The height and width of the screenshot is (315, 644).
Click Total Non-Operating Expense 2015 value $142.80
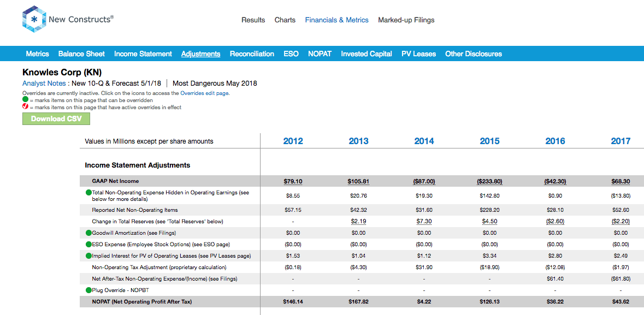[489, 196]
